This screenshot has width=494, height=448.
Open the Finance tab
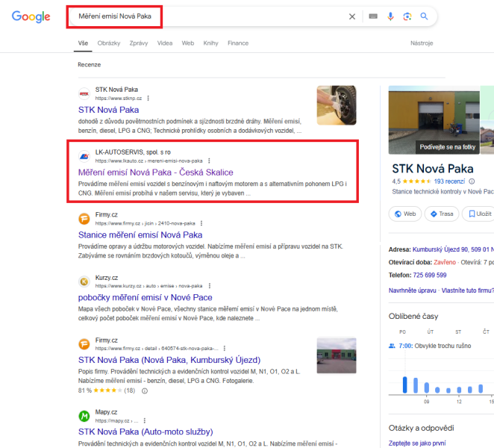[238, 43]
